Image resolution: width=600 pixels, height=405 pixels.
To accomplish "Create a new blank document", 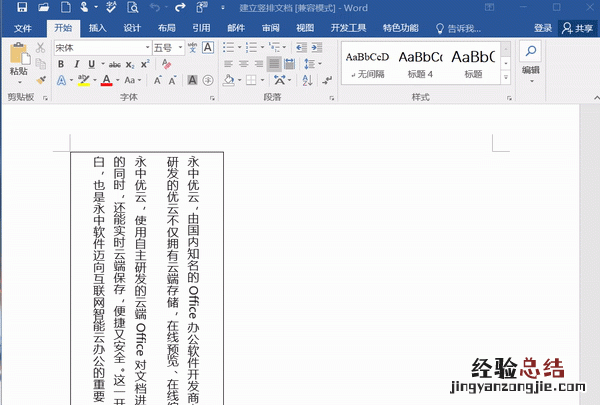I will pos(66,7).
